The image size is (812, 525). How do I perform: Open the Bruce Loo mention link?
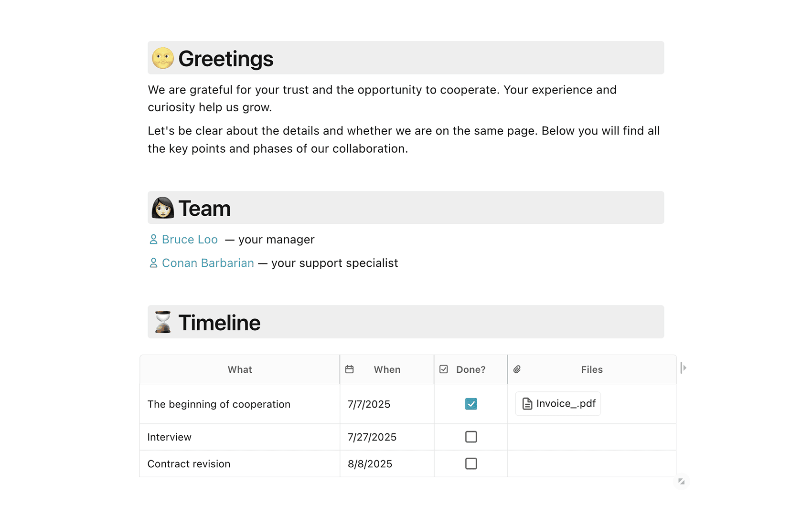(190, 240)
